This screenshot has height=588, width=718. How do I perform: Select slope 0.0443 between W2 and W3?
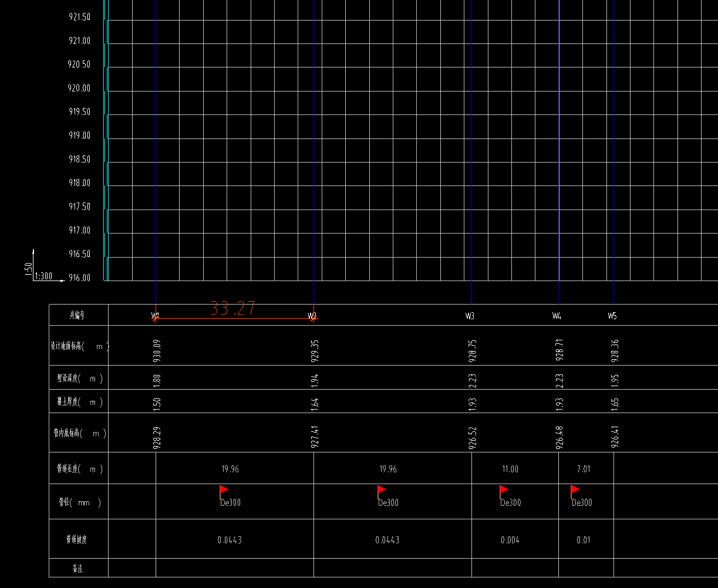(x=387, y=540)
